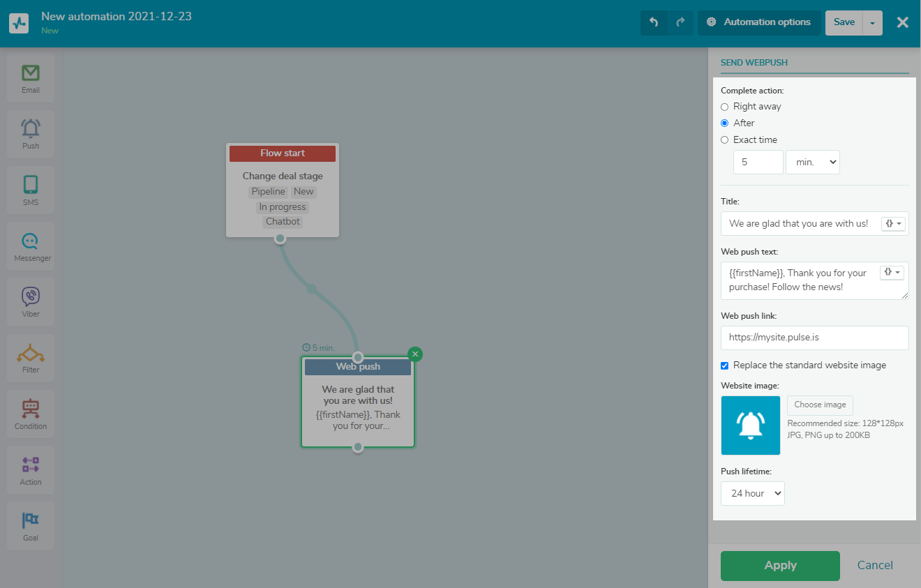The width and height of the screenshot is (921, 588).
Task: Cancel the web push settings
Action: click(875, 566)
